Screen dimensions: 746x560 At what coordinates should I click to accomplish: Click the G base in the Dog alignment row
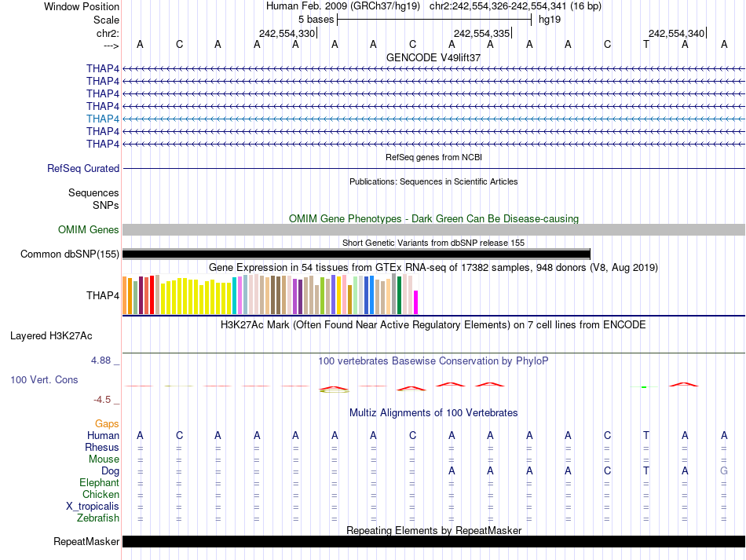[x=724, y=470]
